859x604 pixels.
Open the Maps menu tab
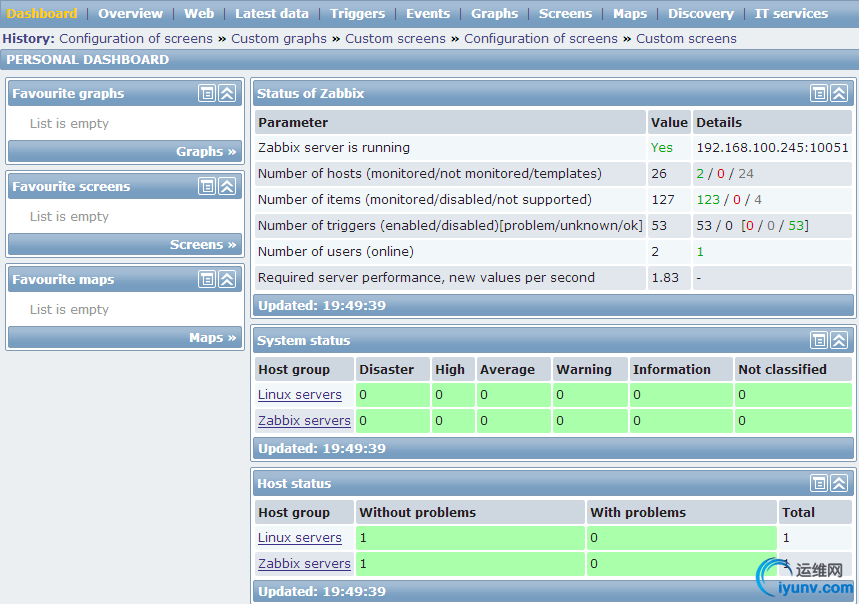tap(630, 14)
